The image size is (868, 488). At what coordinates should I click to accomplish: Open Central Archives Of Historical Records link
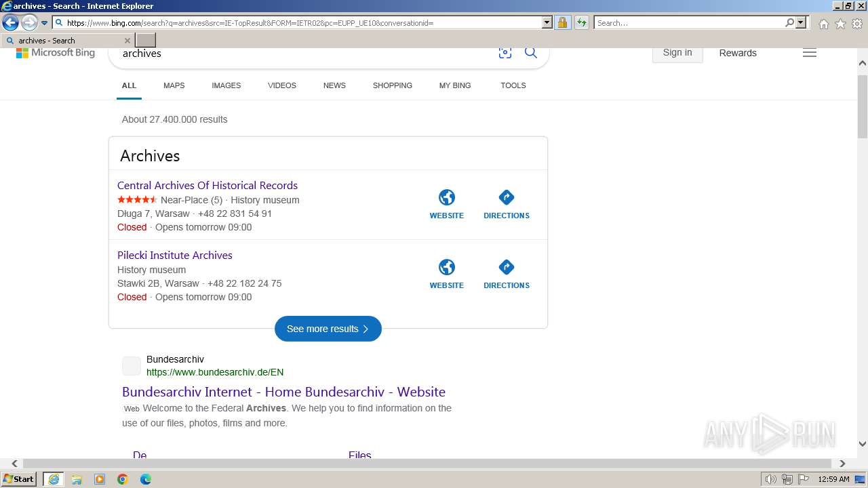208,185
